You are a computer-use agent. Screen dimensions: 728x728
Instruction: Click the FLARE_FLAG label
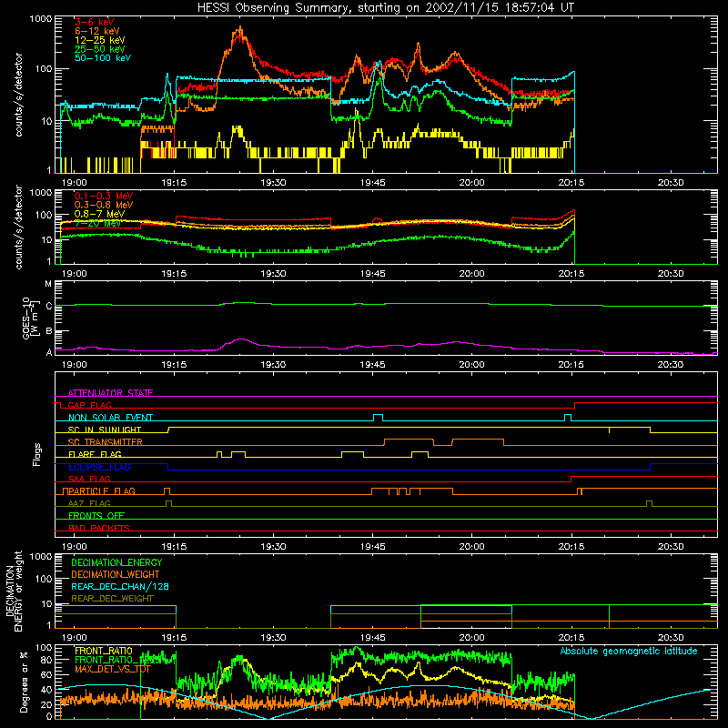(95, 454)
